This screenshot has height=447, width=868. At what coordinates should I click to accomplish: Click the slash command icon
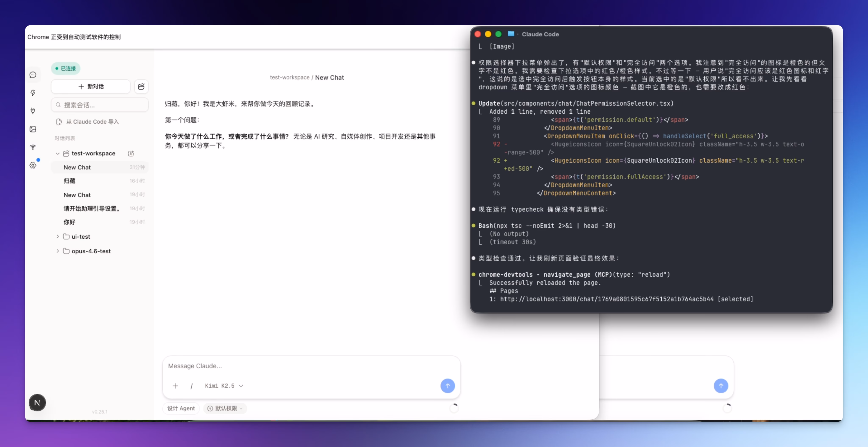[x=191, y=386]
